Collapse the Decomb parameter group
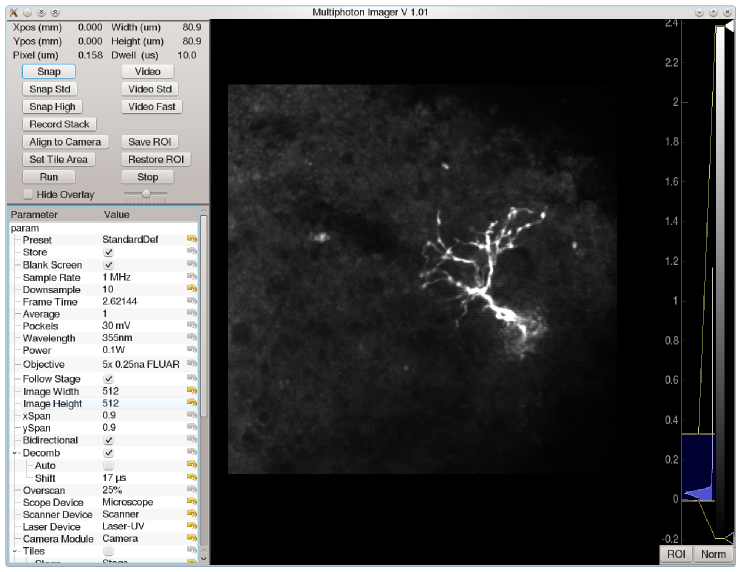The image size is (741, 572). coord(15,453)
